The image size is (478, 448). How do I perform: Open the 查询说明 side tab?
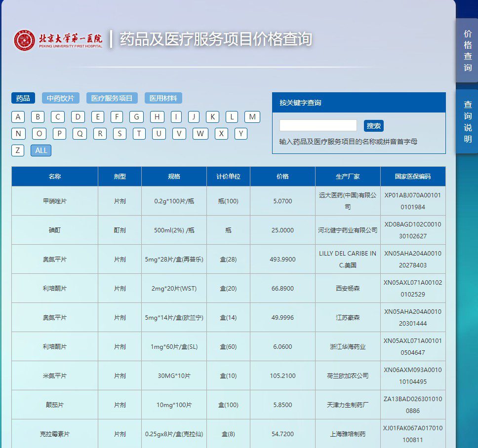[x=467, y=121]
